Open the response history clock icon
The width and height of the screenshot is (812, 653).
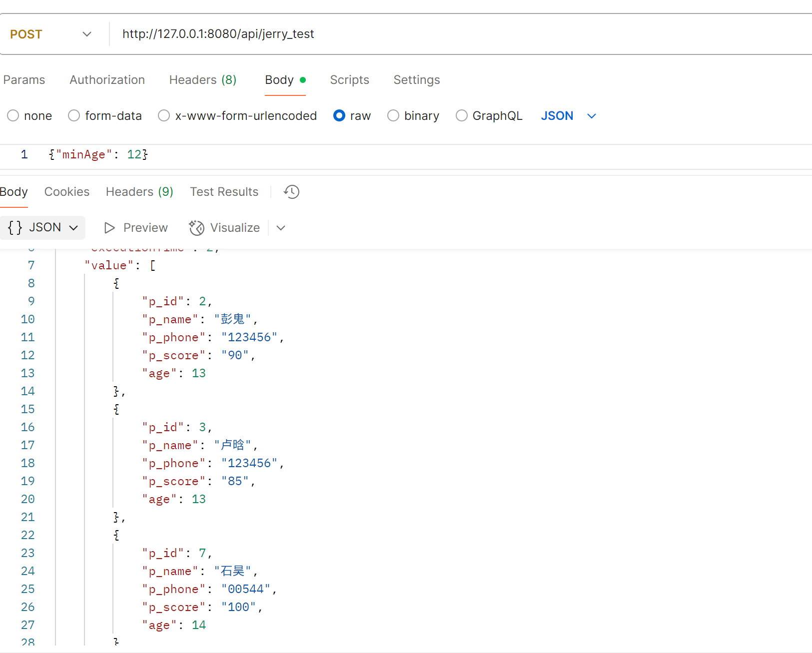(291, 192)
